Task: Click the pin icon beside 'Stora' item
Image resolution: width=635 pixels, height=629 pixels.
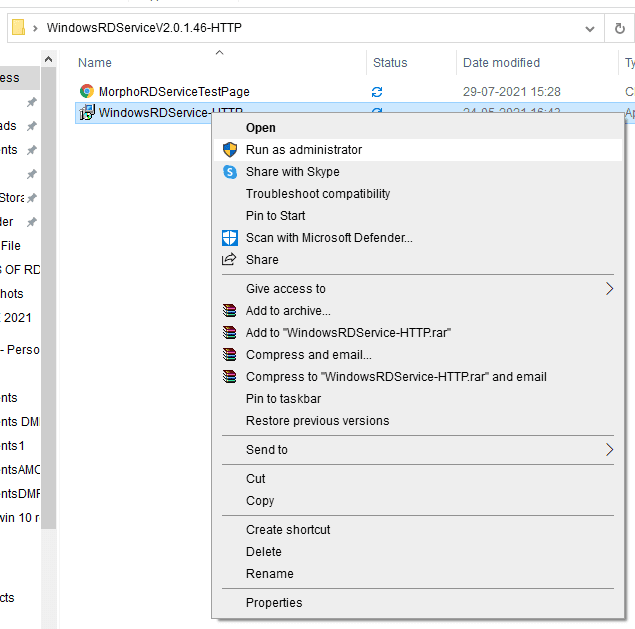Action: 32,198
